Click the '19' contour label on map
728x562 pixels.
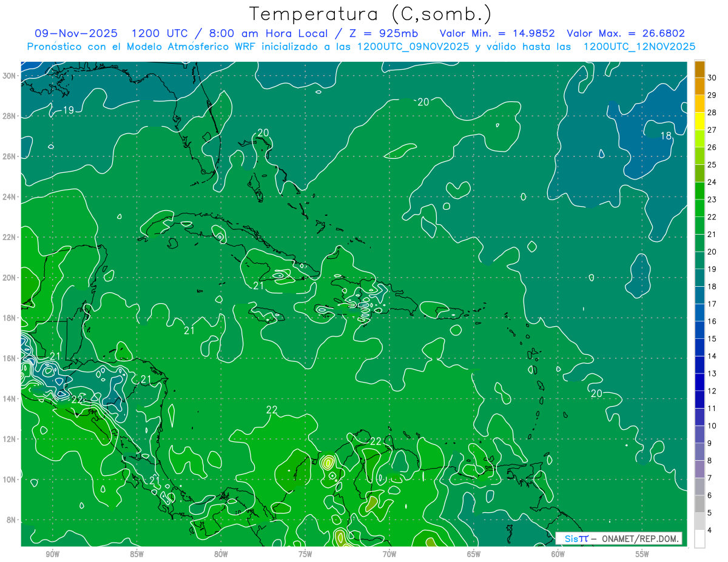point(69,110)
